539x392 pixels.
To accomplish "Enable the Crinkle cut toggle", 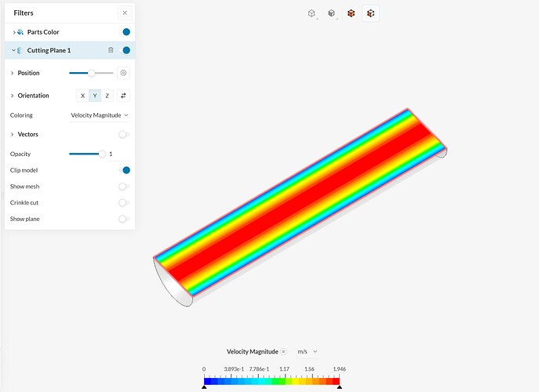I will [x=124, y=203].
